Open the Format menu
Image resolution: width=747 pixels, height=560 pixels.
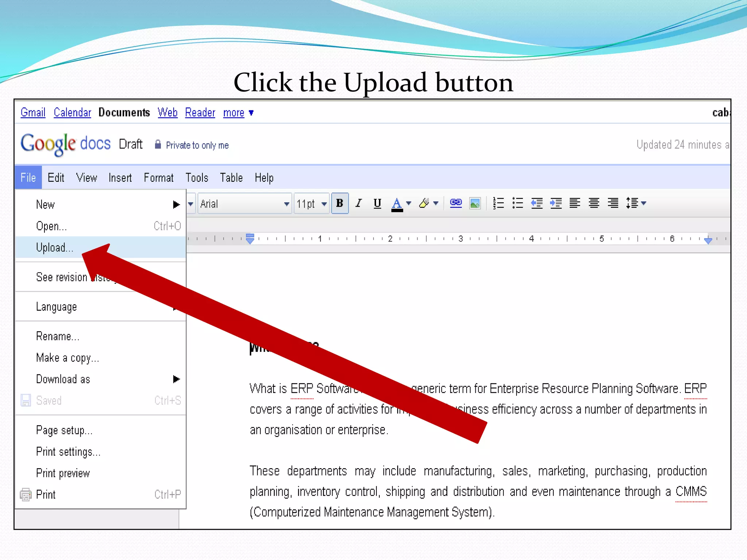click(x=159, y=178)
